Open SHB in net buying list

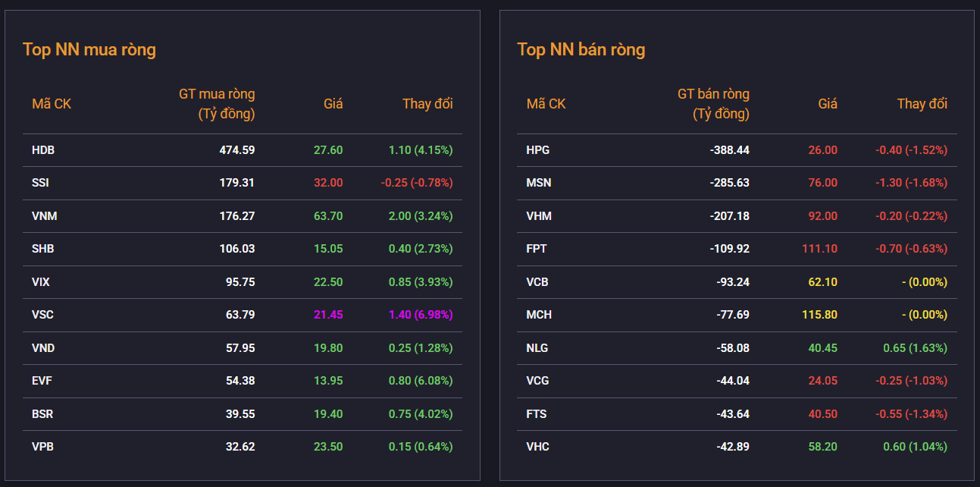(x=43, y=249)
